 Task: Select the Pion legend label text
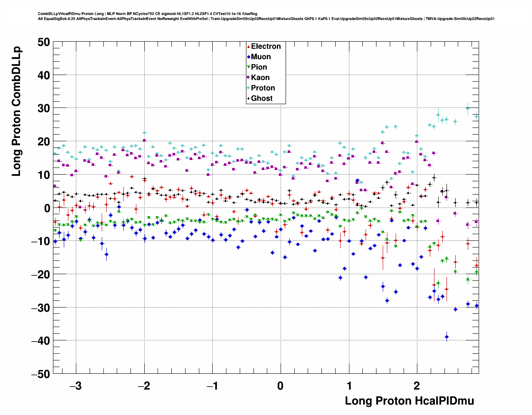(x=259, y=67)
